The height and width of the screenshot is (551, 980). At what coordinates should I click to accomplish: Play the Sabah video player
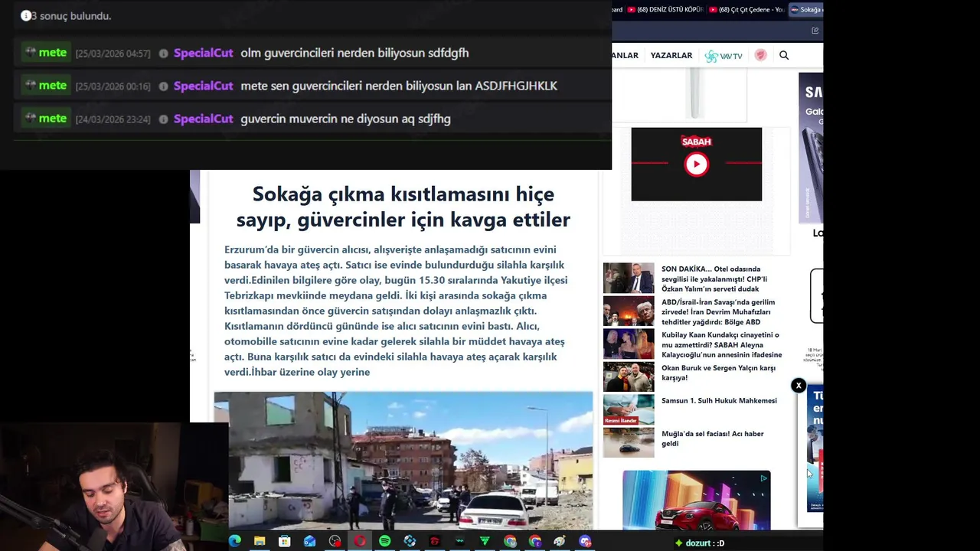(696, 164)
